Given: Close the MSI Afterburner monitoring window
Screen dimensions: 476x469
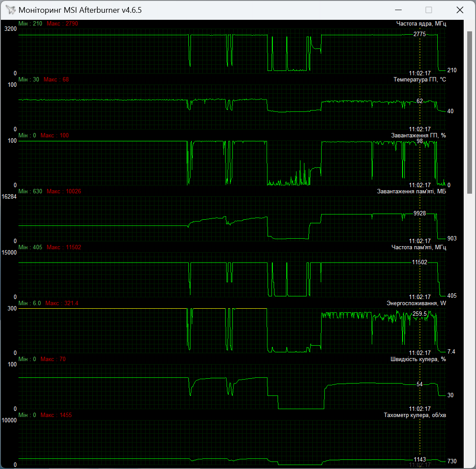Looking at the screenshot, I should (x=460, y=10).
